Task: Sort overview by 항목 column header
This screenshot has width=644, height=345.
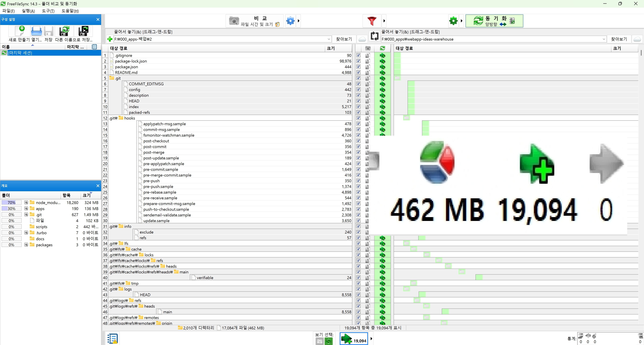Action: 71,195
